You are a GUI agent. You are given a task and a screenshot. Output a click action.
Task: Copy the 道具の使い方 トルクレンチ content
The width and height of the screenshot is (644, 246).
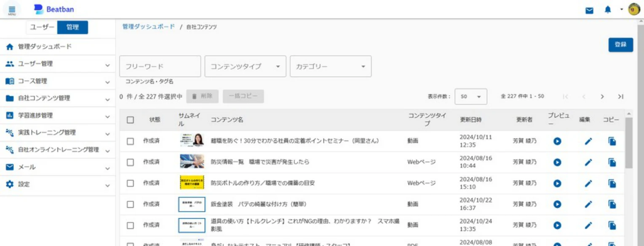pyautogui.click(x=612, y=225)
